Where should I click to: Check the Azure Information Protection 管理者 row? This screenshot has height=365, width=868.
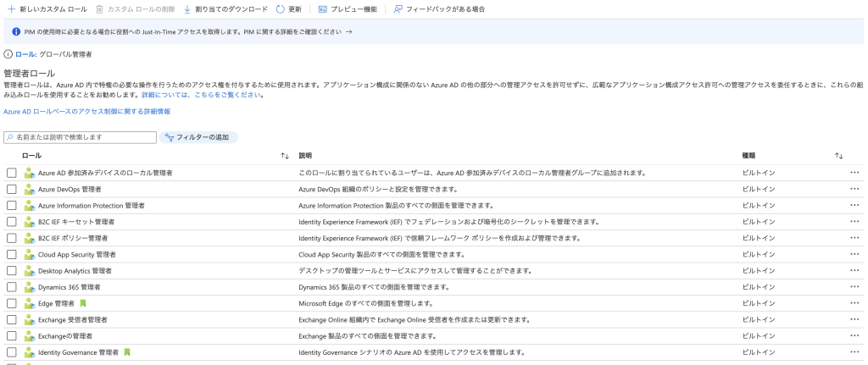12,206
